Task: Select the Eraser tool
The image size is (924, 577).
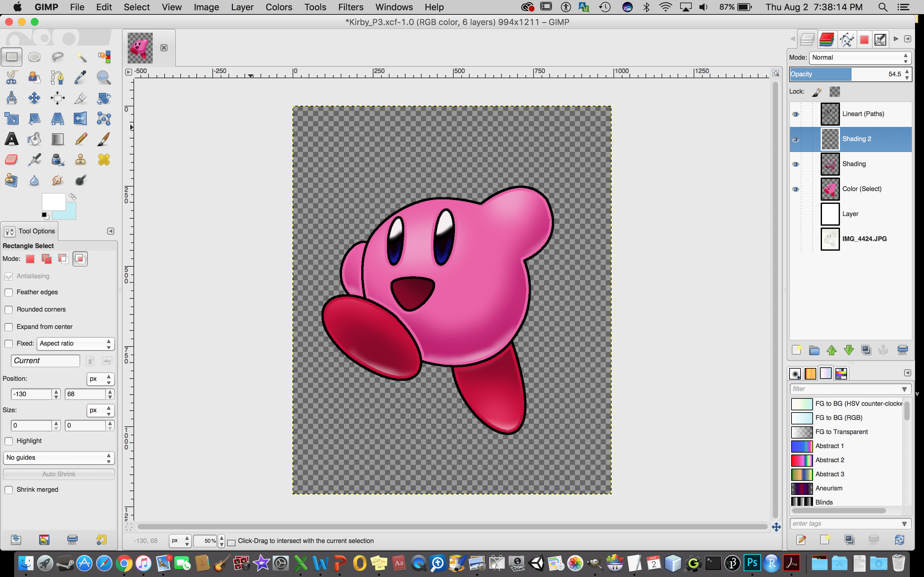Action: [12, 160]
